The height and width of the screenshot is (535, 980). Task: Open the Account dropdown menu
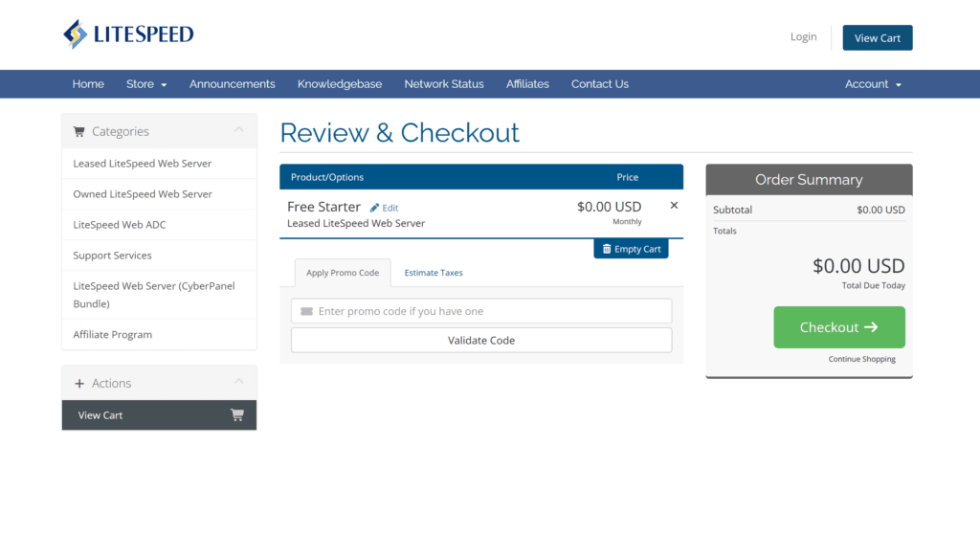pos(873,84)
